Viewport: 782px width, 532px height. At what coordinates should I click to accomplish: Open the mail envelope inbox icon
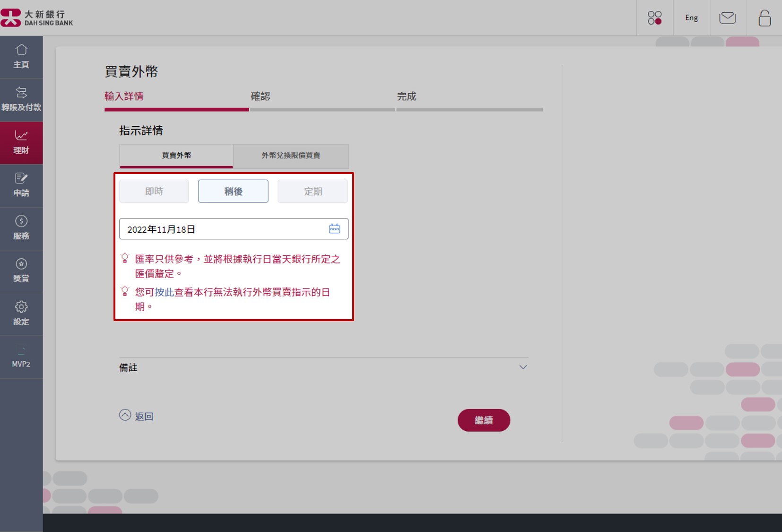(x=727, y=18)
